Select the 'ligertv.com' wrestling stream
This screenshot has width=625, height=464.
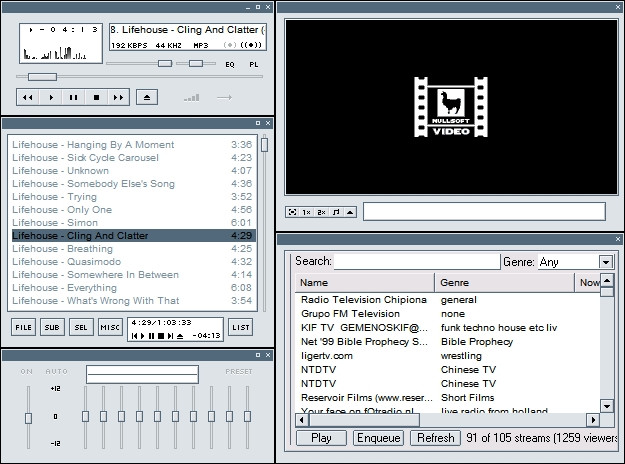click(447, 356)
